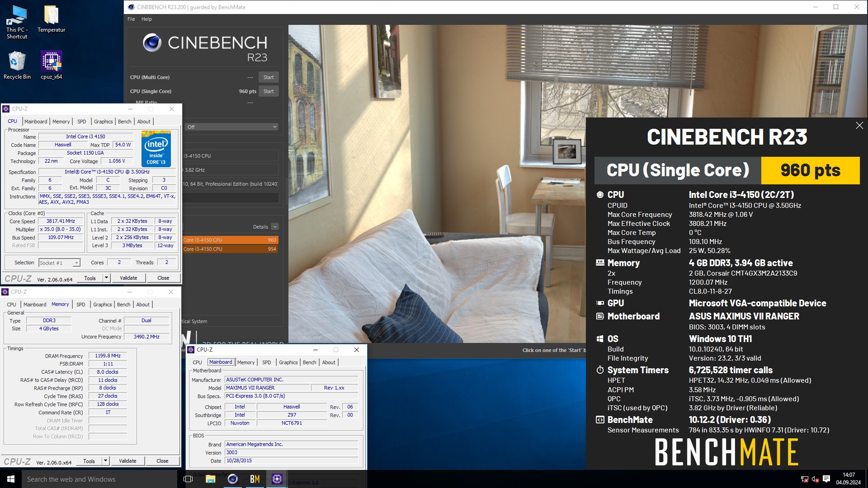
Task: Select CPU tab in Memory CPU-Z window
Action: (x=11, y=305)
